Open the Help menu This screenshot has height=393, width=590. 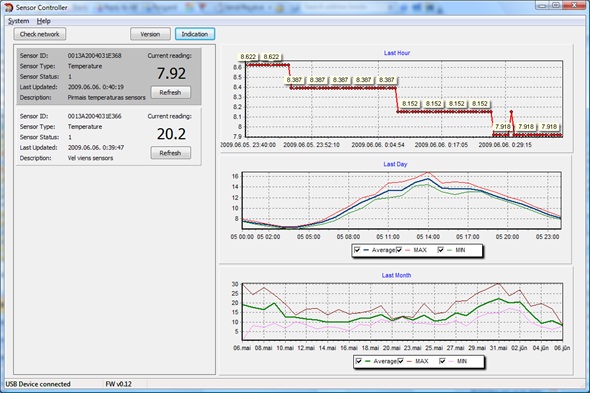(44, 21)
